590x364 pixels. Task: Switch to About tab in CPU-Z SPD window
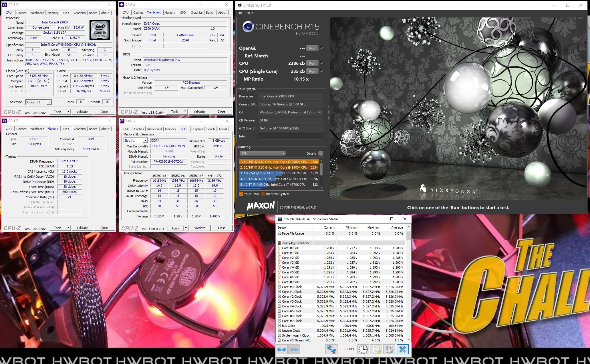point(223,129)
